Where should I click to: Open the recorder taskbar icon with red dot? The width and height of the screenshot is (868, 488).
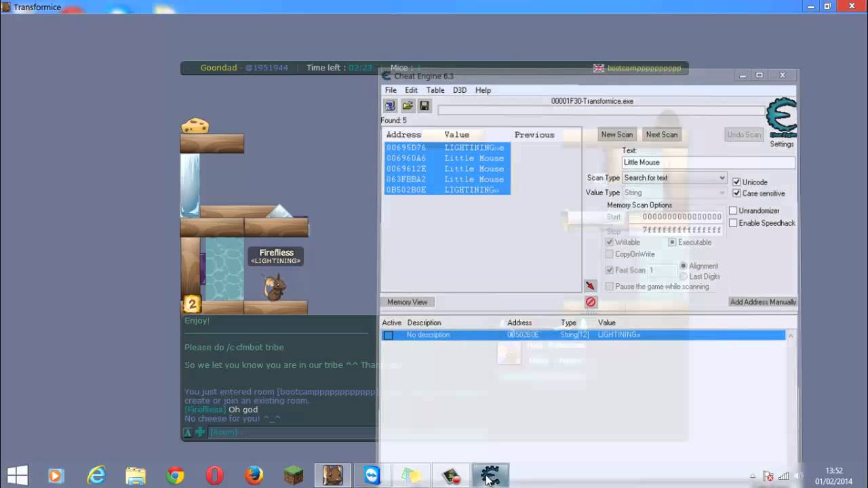451,476
